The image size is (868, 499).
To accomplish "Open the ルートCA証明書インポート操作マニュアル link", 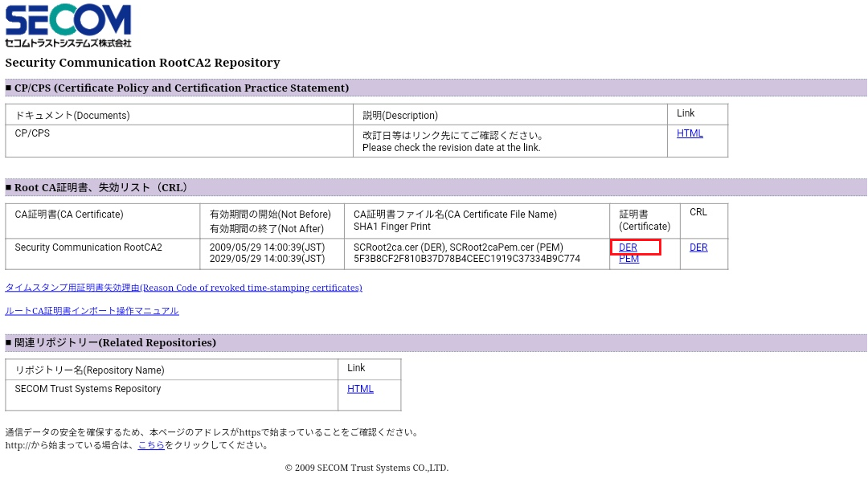I will coord(92,311).
